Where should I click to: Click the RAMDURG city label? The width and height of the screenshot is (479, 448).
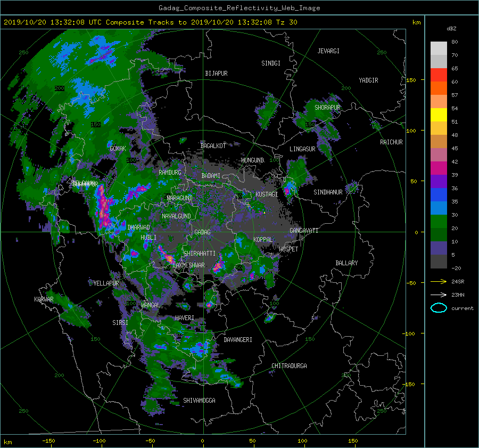(x=170, y=173)
